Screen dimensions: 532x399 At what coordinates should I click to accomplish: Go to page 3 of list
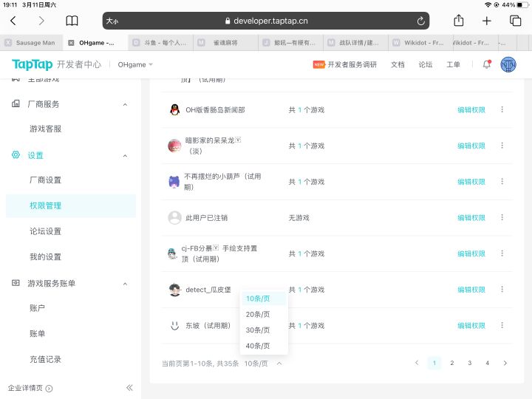point(469,363)
